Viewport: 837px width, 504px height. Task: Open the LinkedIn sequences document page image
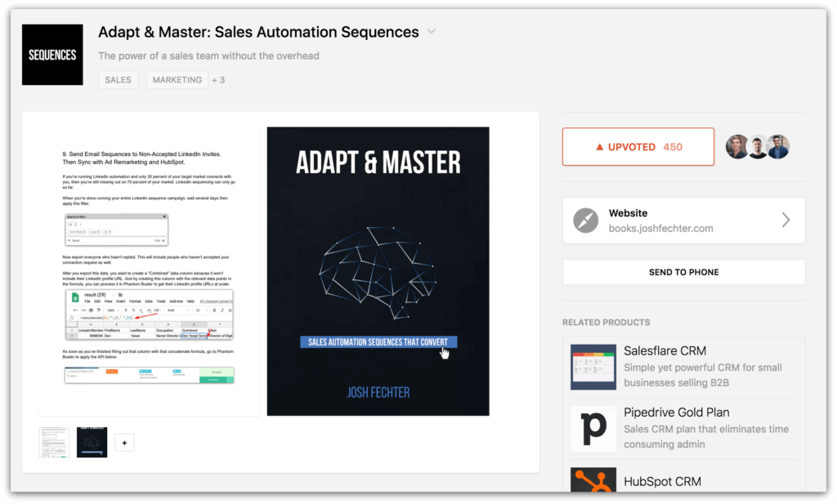(x=149, y=271)
